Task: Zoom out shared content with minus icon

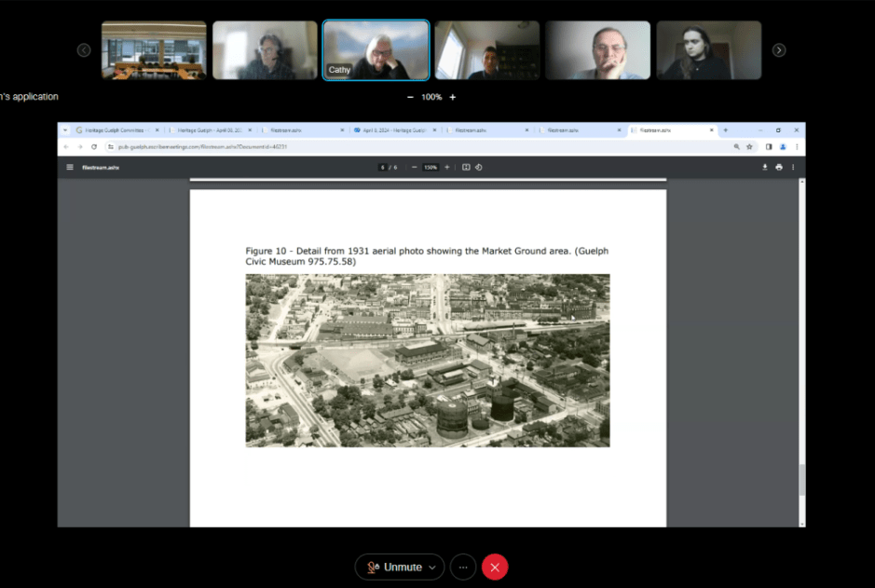Action: pos(411,97)
